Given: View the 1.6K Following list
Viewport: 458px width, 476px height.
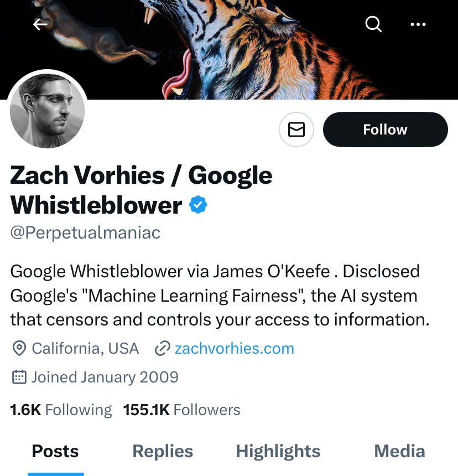Looking at the screenshot, I should pos(61,410).
